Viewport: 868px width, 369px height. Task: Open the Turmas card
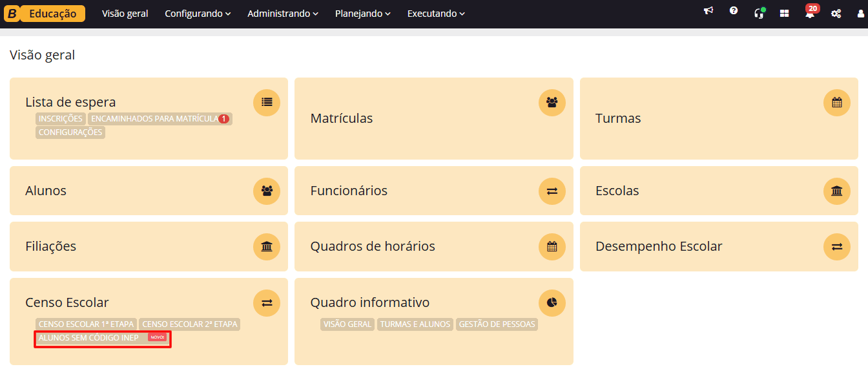point(719,118)
